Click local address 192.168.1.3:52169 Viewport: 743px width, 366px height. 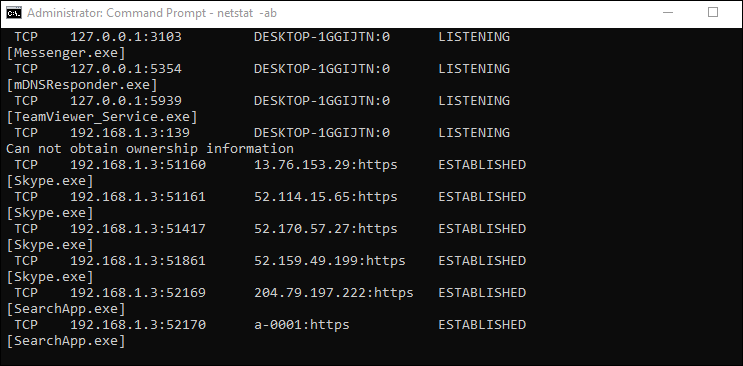[138, 293]
